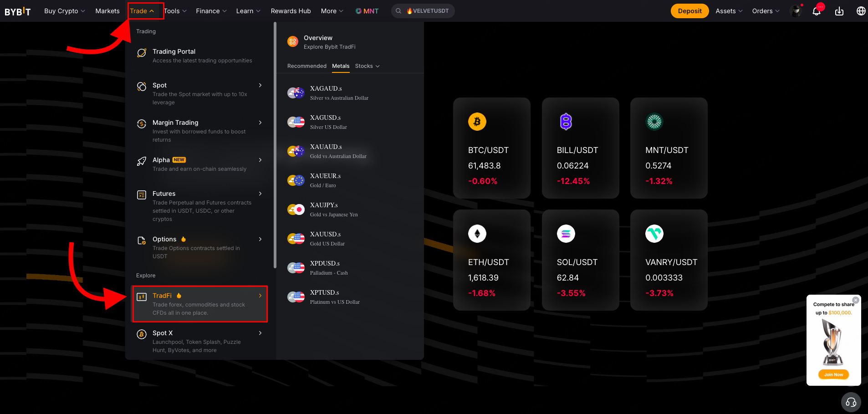
Task: Expand the Futures submenu arrow
Action: pos(260,194)
